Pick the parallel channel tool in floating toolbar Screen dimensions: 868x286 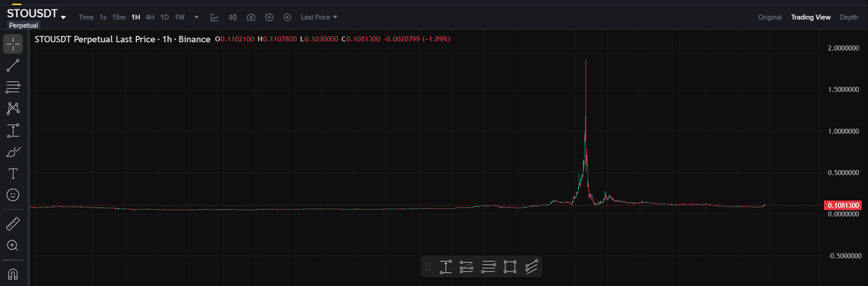[532, 267]
